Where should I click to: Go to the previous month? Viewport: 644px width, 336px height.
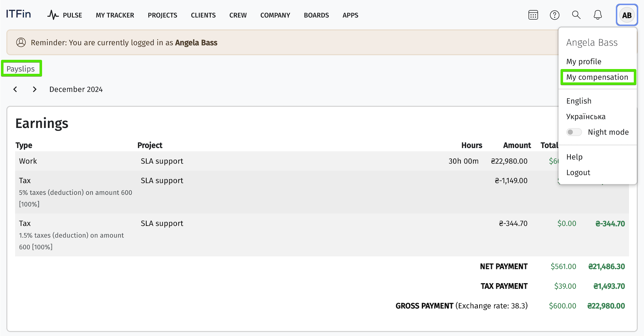point(15,89)
